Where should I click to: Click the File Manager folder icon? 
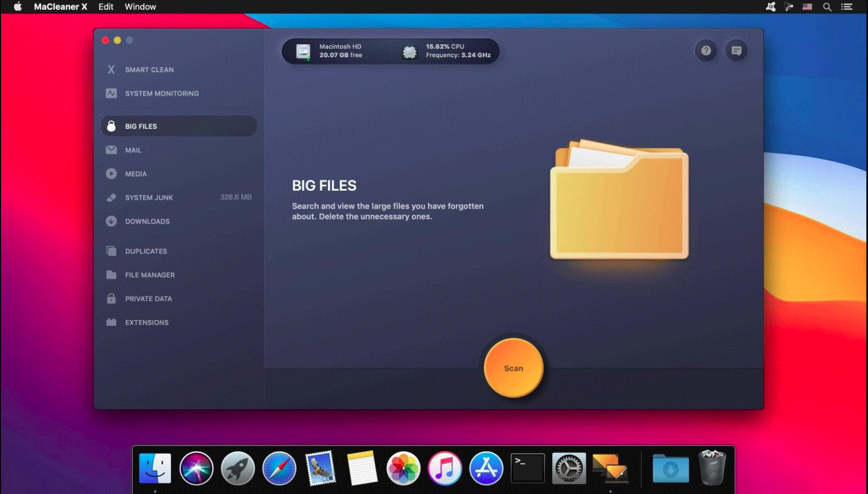tap(111, 275)
